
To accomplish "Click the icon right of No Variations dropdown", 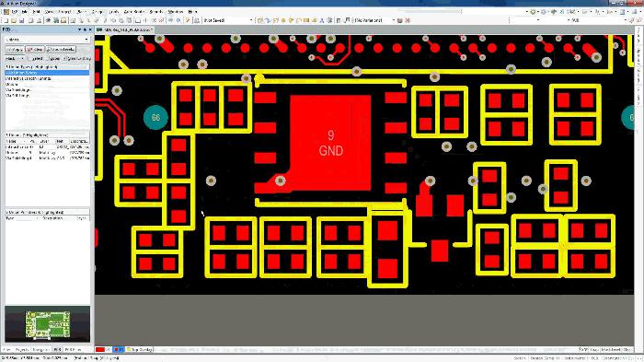I will pyautogui.click(x=399, y=20).
